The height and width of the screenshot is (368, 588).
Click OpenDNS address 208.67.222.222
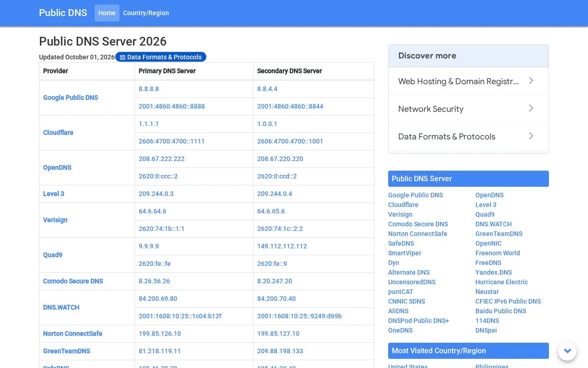[162, 159]
